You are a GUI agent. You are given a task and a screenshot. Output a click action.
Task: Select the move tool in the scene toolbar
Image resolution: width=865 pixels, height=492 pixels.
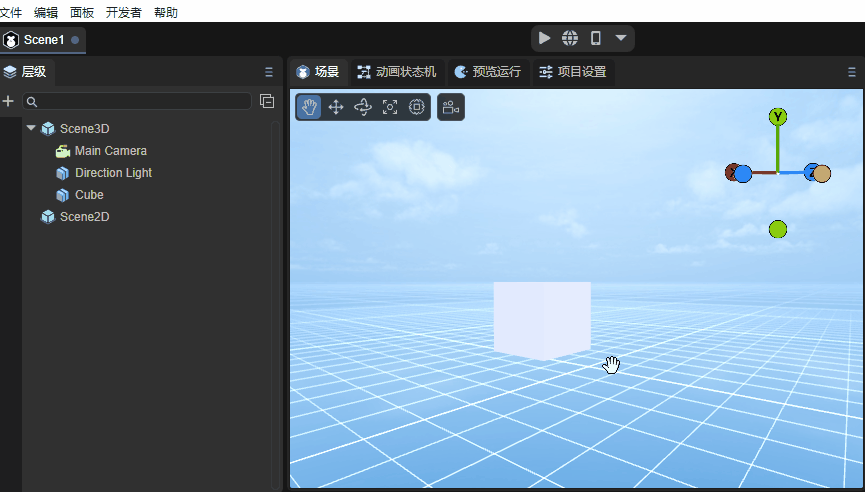click(336, 107)
